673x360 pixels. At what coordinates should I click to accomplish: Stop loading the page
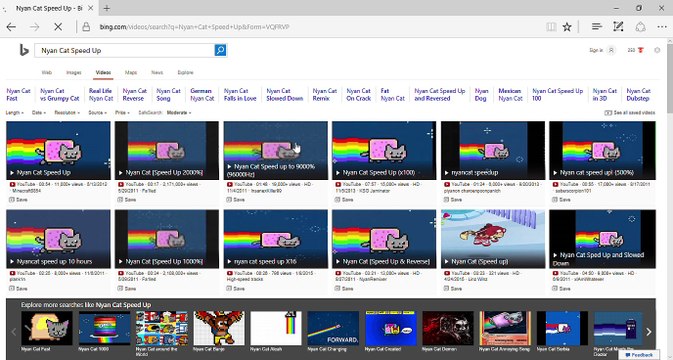pyautogui.click(x=58, y=27)
